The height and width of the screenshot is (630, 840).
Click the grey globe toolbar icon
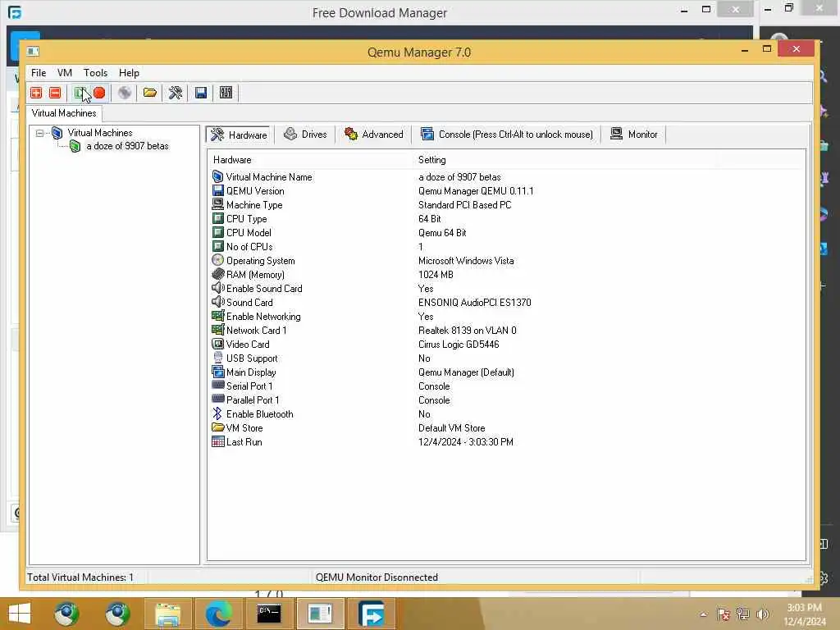125,93
